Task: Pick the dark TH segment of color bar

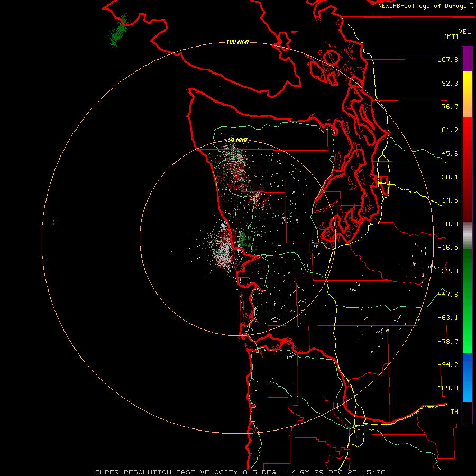Action: pos(467,412)
